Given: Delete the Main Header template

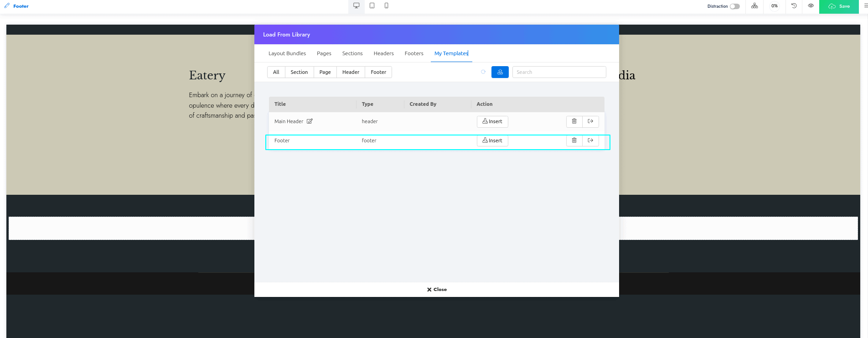Looking at the screenshot, I should (x=574, y=121).
